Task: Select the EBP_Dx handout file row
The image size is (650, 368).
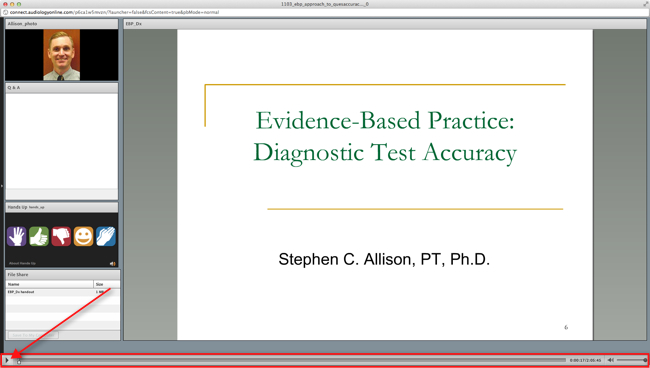Action: click(63, 292)
